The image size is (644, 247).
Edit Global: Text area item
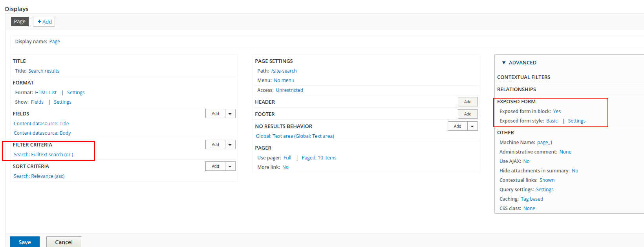coord(295,136)
